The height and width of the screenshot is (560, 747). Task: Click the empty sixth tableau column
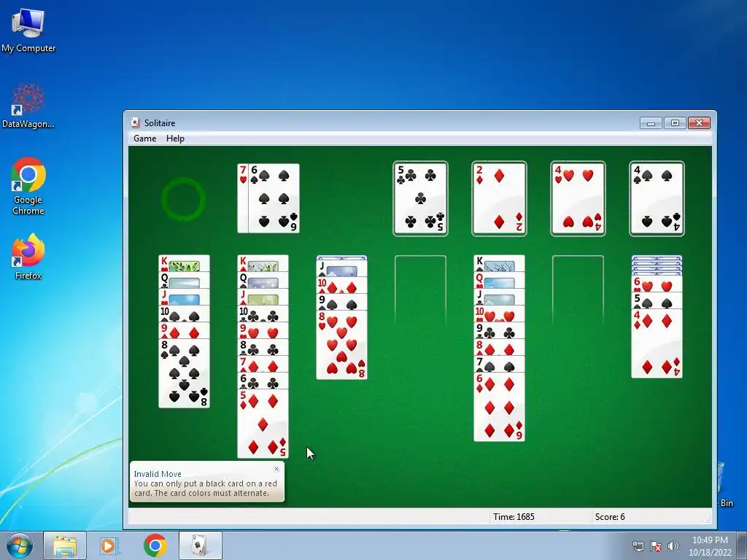click(578, 289)
